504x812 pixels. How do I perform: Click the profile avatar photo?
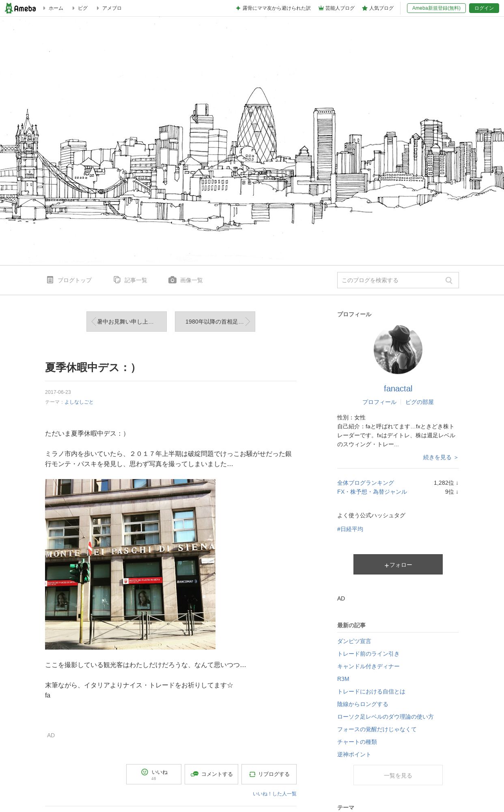[398, 350]
